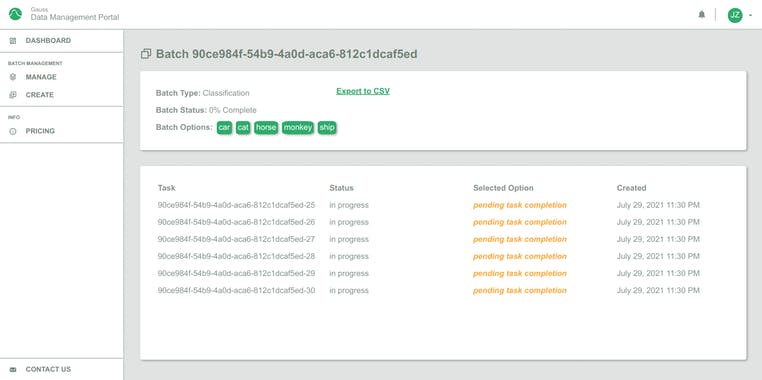This screenshot has width=762, height=380.
Task: Click the Task column header
Action: pos(167,188)
